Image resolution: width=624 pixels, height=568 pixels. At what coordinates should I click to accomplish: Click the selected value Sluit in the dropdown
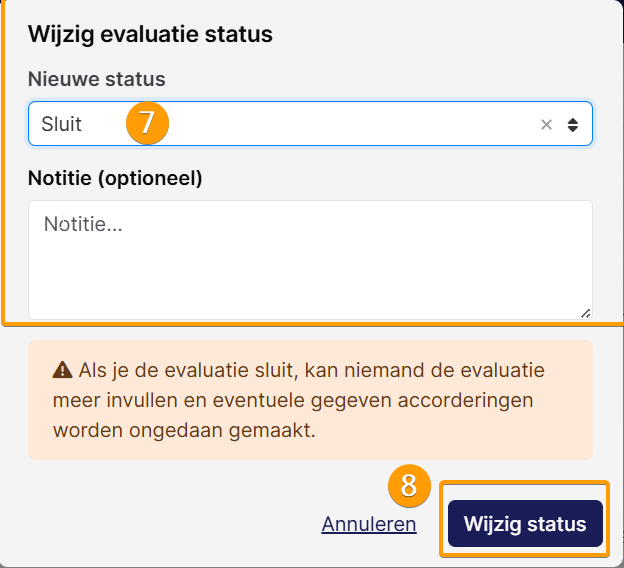61,124
